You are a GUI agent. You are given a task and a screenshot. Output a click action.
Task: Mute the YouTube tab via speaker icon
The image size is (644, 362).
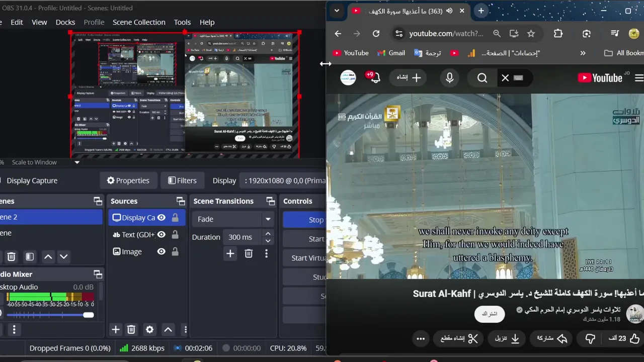click(449, 11)
